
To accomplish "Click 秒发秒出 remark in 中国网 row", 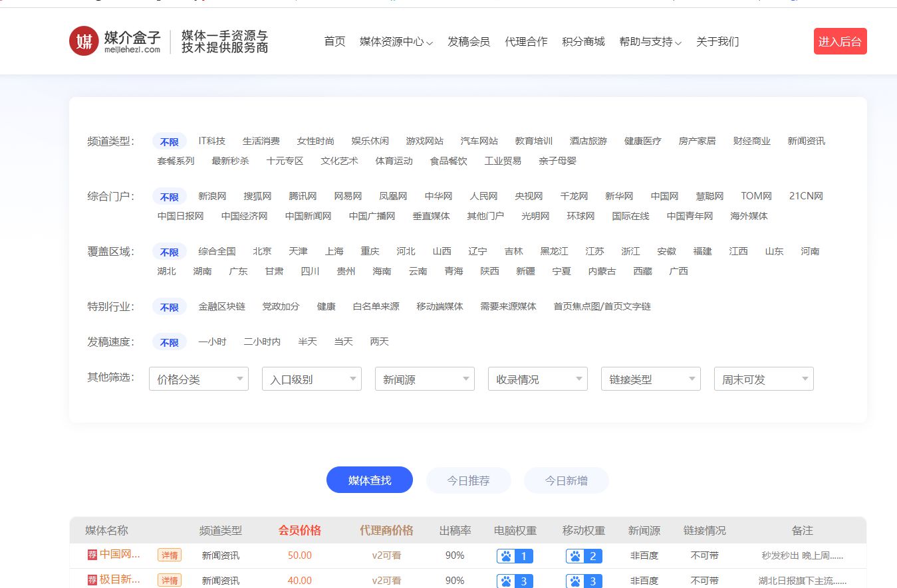I will tap(803, 555).
